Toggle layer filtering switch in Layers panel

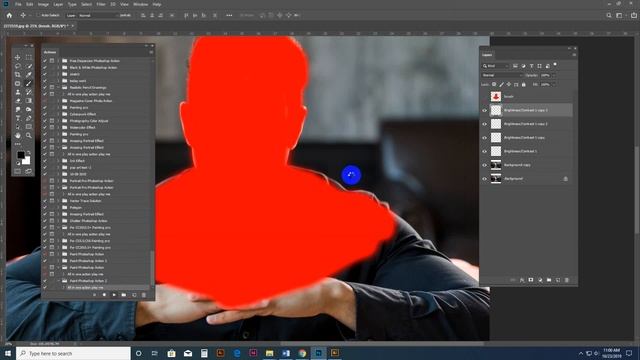[x=555, y=65]
